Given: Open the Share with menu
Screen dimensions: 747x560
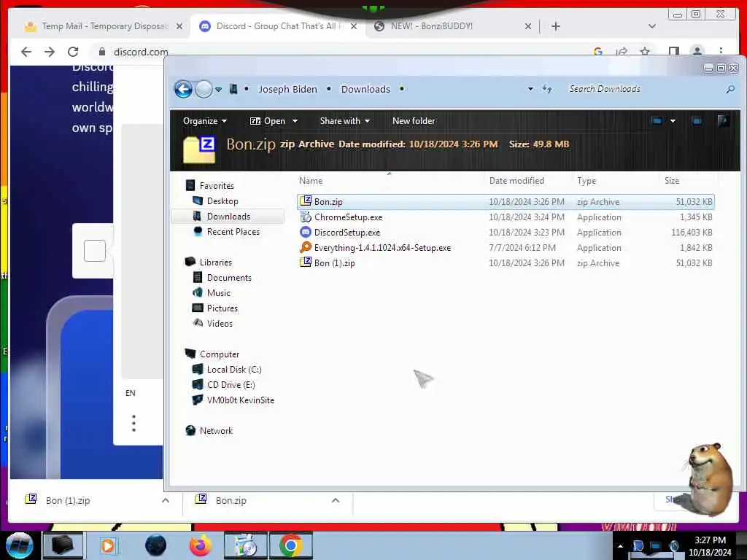Looking at the screenshot, I should pyautogui.click(x=344, y=121).
